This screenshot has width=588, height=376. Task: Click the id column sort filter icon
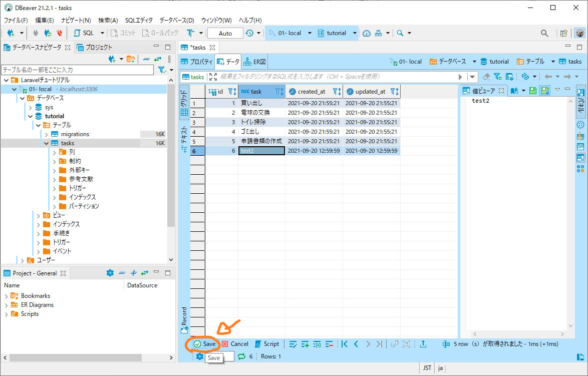(x=232, y=92)
